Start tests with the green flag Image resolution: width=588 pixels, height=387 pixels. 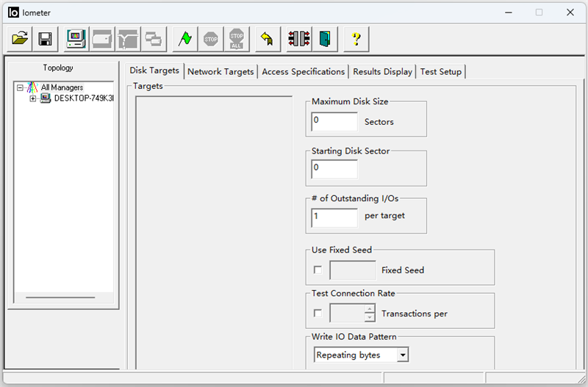pos(185,39)
